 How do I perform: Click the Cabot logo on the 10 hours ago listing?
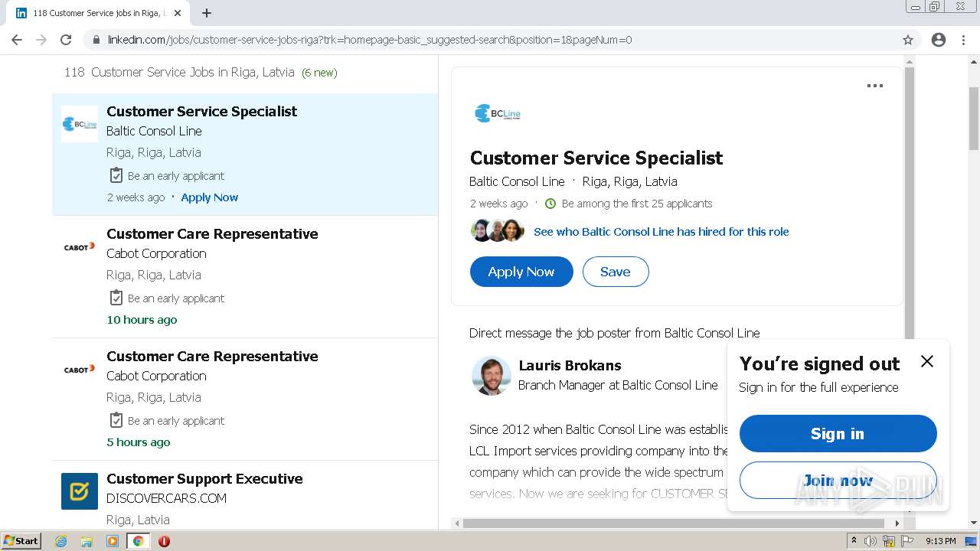pos(80,246)
